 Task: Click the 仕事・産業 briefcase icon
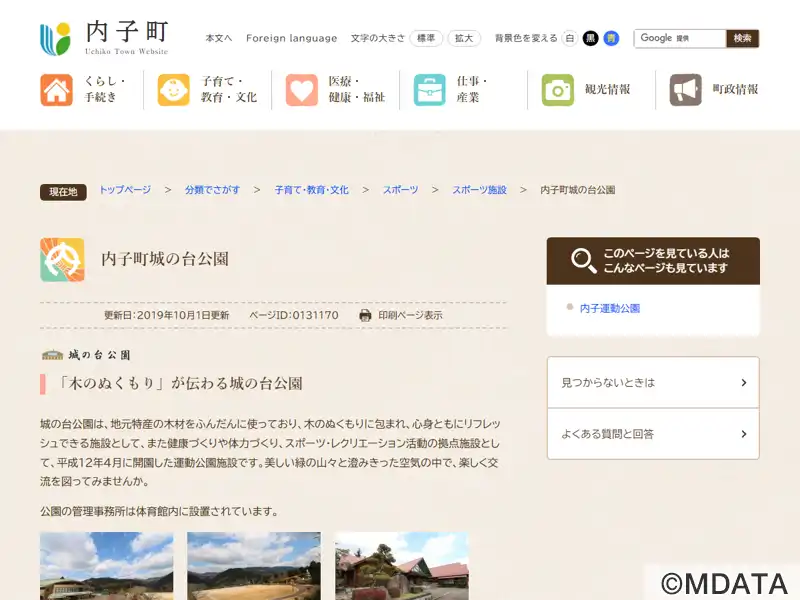pyautogui.click(x=430, y=90)
